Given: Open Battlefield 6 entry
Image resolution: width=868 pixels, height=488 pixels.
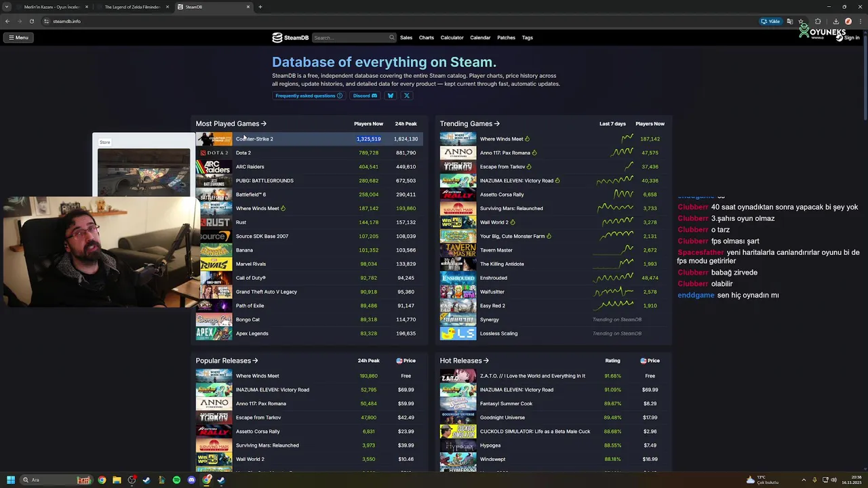Looking at the screenshot, I should [x=251, y=195].
